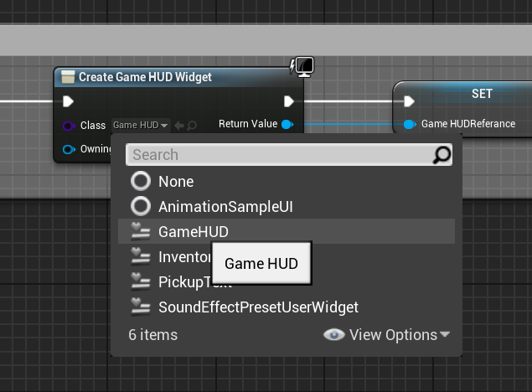Select the PickupText class entry
The width and height of the screenshot is (532, 392).
287,281
